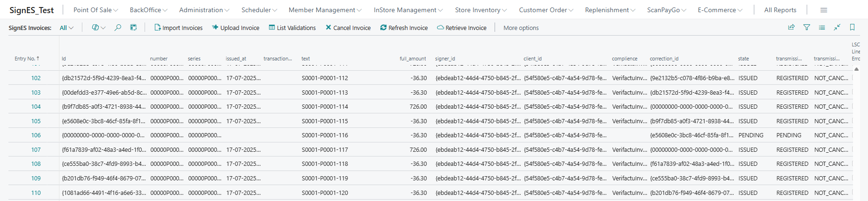
Task: Click the search magnifier icon
Action: pos(118,28)
